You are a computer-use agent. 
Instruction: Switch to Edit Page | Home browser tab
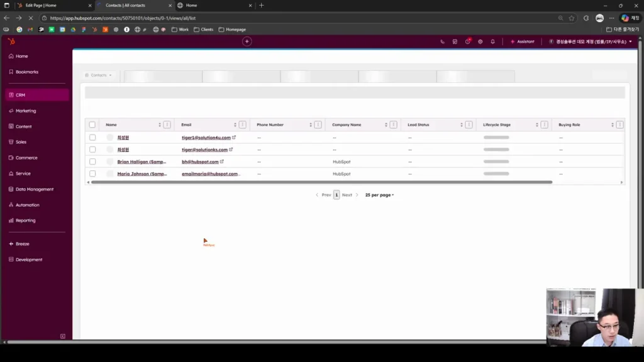click(55, 5)
